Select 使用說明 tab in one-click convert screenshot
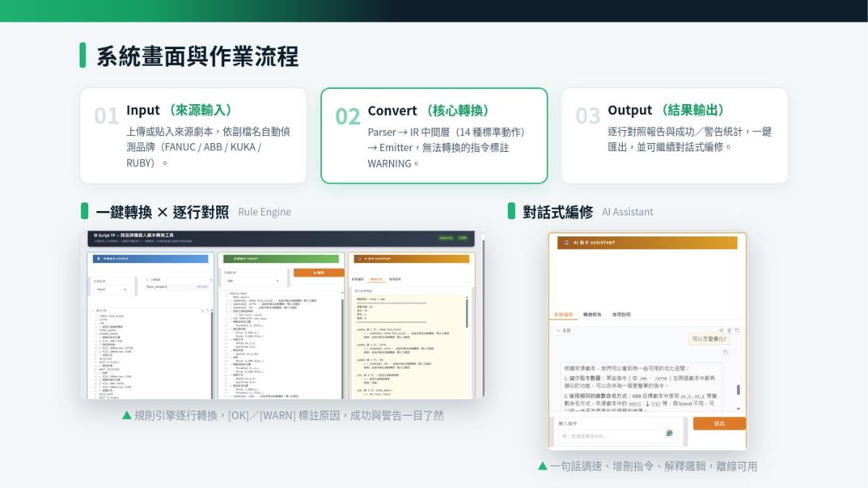Screen dimensions: 868x488 click(x=395, y=279)
